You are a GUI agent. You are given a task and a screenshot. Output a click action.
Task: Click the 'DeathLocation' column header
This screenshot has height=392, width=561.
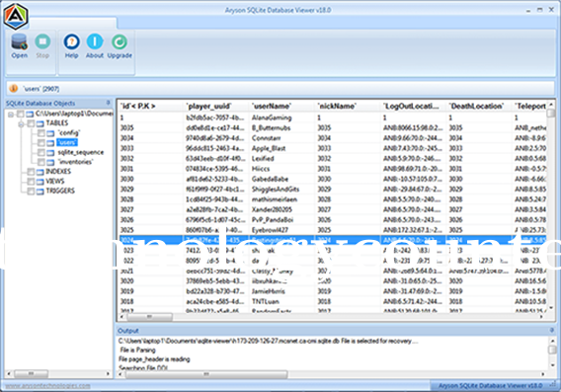tap(479, 106)
